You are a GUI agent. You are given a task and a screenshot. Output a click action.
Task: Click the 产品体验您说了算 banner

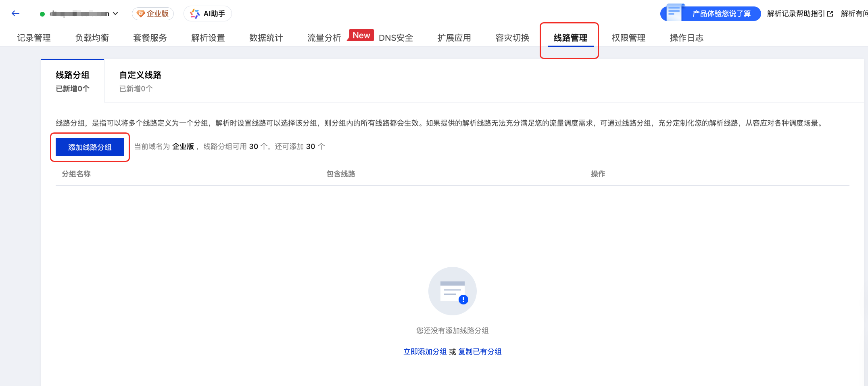pyautogui.click(x=711, y=13)
